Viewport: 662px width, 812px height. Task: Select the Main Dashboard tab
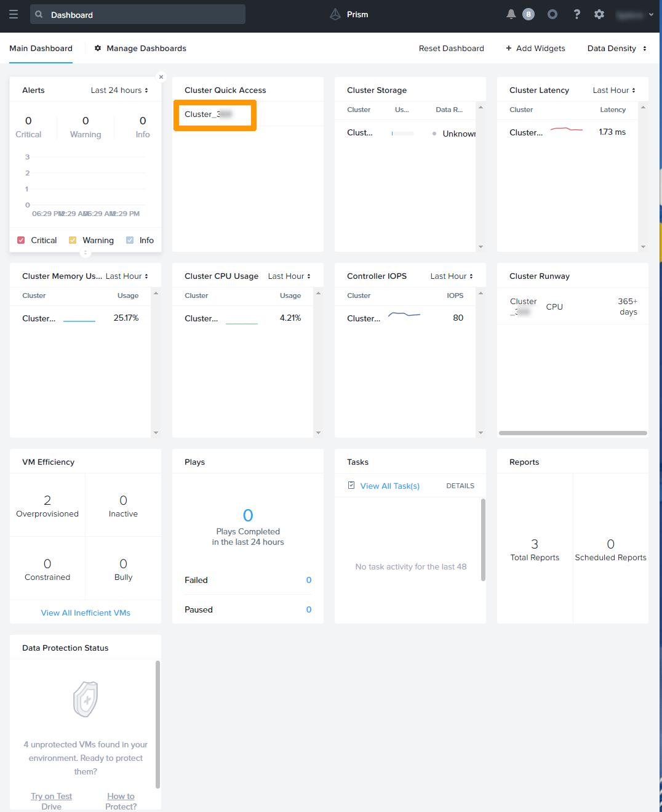pos(41,48)
